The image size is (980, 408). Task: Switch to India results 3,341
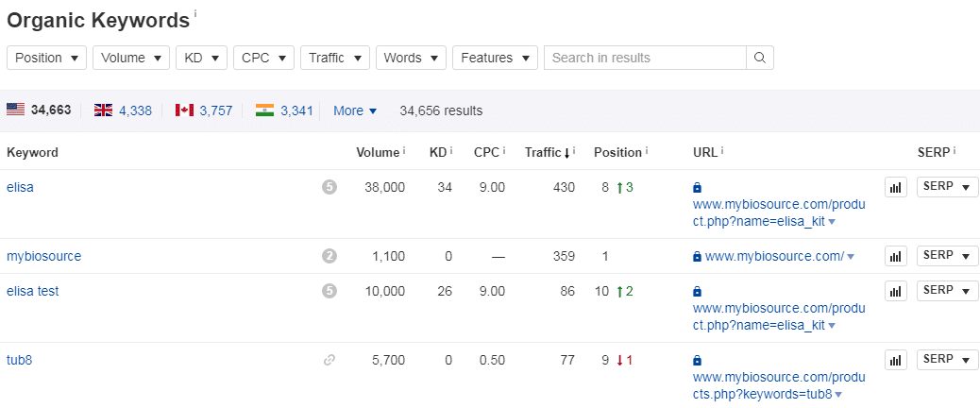point(284,110)
